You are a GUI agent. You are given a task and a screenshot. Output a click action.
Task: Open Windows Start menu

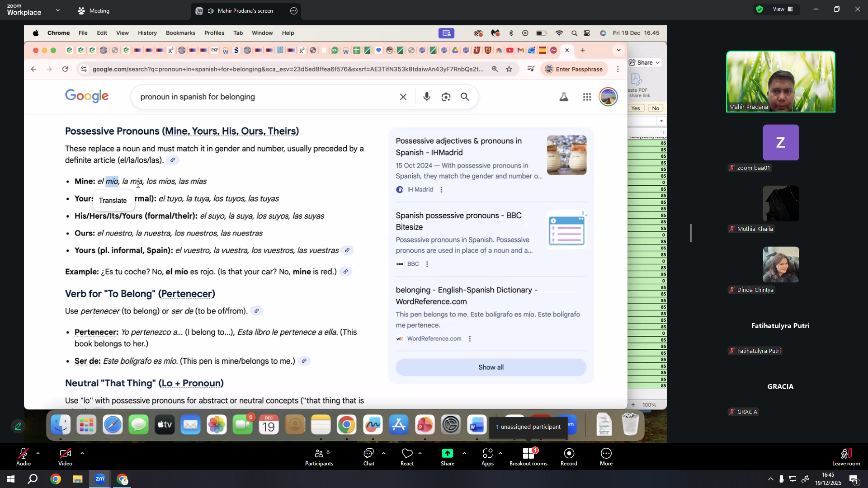(x=11, y=479)
